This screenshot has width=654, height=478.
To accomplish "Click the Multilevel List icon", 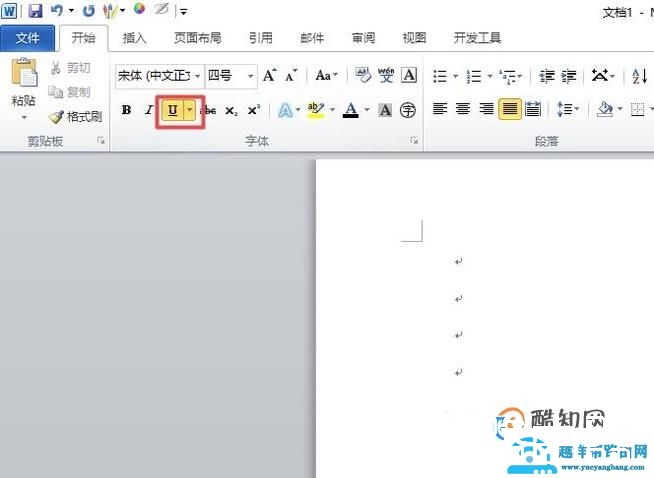I will pos(508,76).
